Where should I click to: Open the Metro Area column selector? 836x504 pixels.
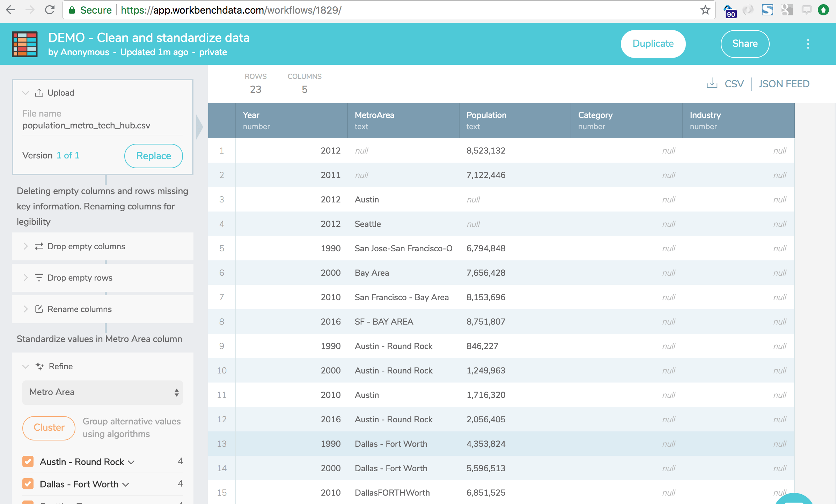pyautogui.click(x=102, y=392)
